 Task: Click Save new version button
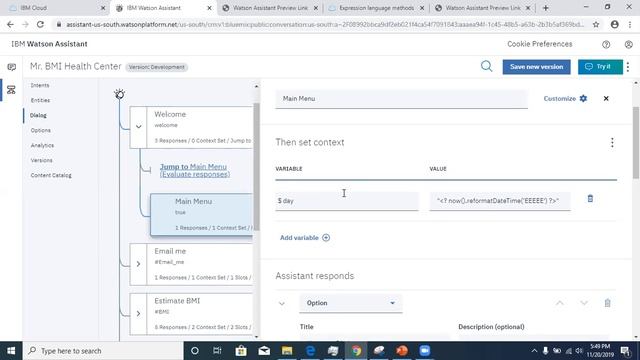point(536,67)
